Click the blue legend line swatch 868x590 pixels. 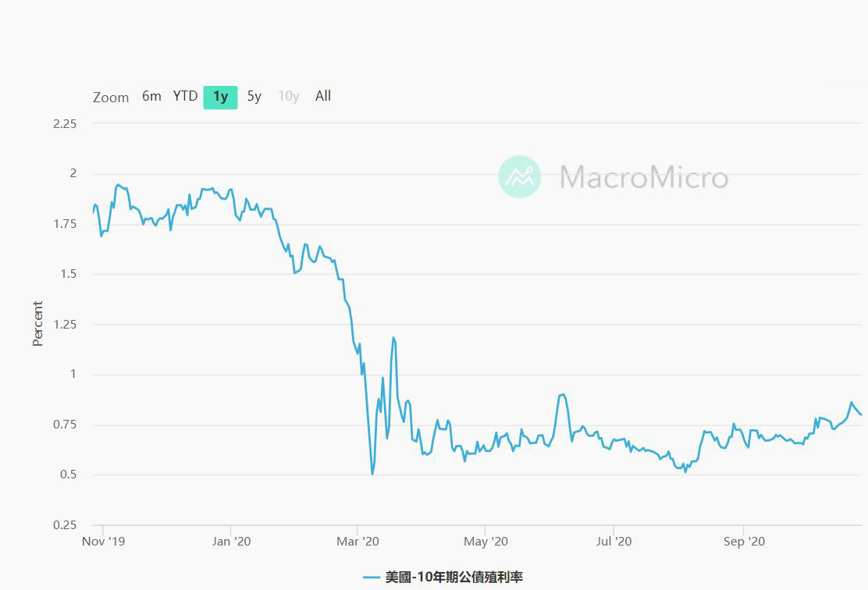pyautogui.click(x=372, y=578)
